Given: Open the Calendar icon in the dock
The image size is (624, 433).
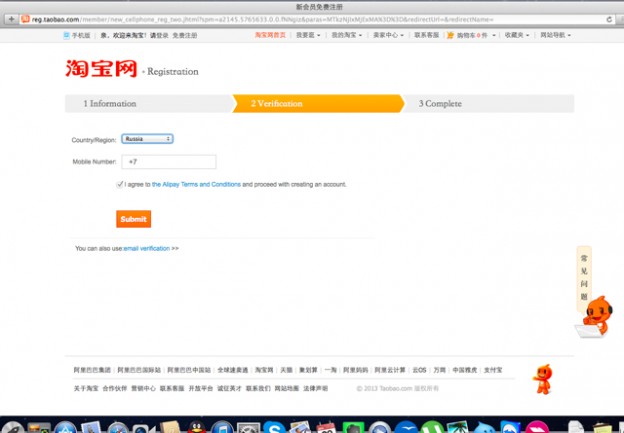Looking at the screenshot, I should [326, 428].
